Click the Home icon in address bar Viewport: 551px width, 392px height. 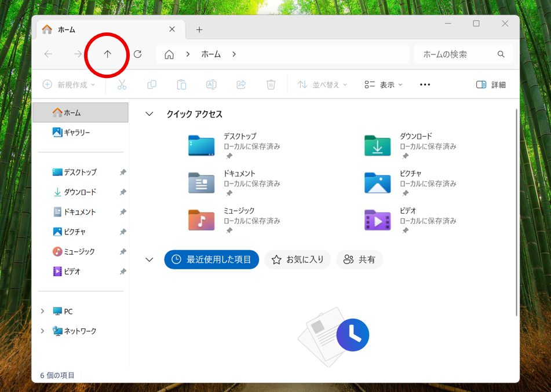(169, 54)
